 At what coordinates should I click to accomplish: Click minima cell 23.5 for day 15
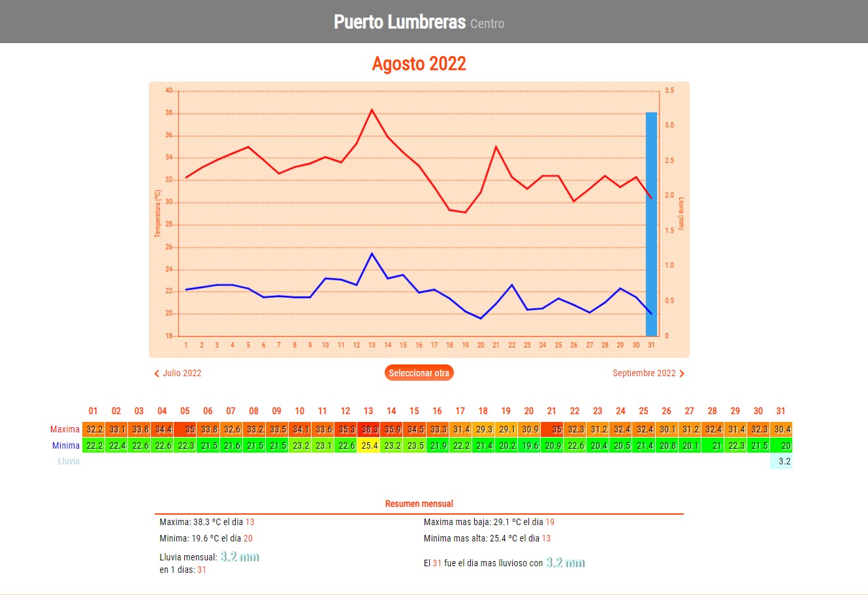point(414,445)
